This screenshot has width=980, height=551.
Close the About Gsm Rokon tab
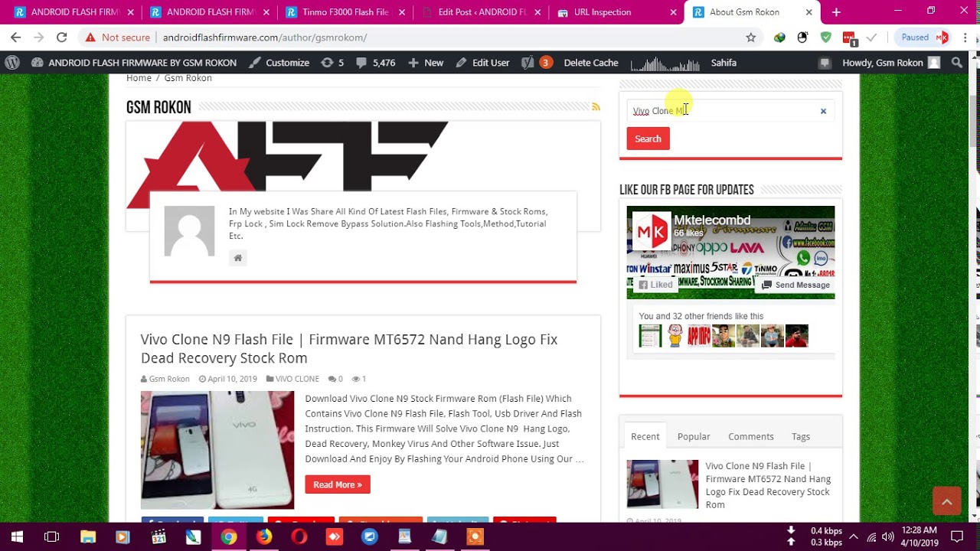809,12
